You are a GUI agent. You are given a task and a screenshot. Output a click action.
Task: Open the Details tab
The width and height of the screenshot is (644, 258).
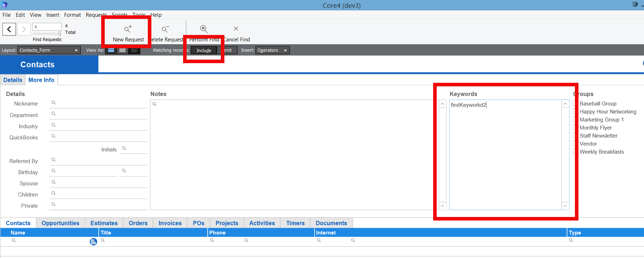(x=13, y=80)
